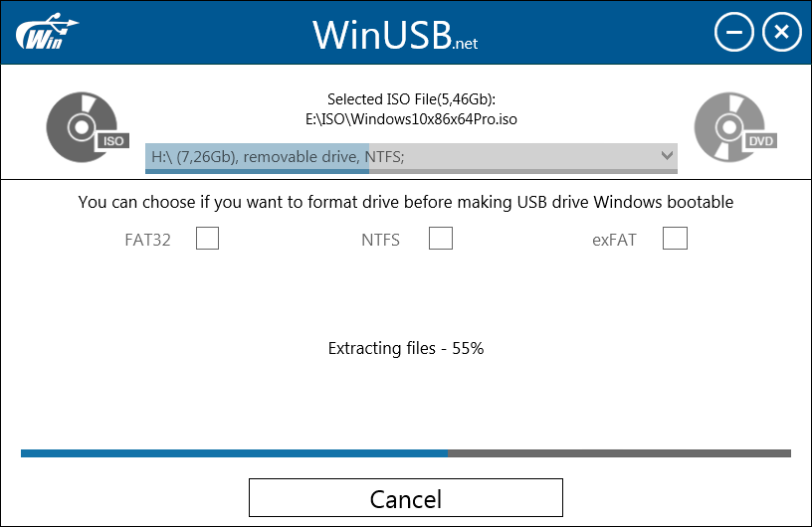Enable the exFAT format checkbox
812x527 pixels.
point(675,238)
